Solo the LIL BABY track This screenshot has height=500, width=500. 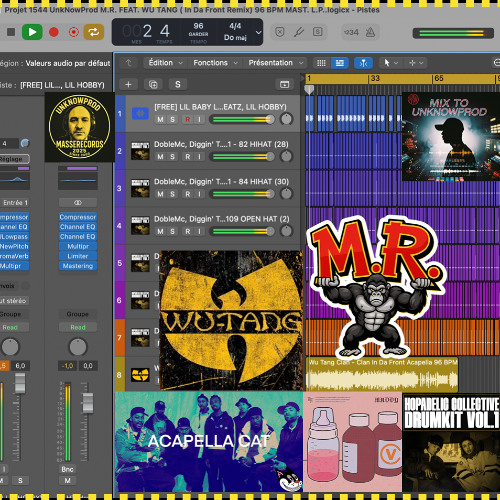(172, 119)
